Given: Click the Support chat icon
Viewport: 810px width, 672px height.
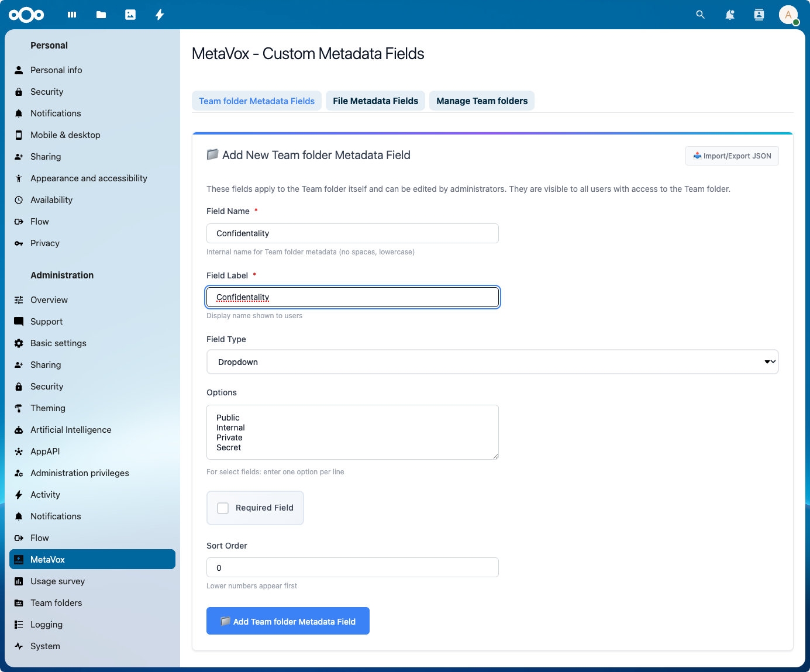Looking at the screenshot, I should click(x=19, y=322).
